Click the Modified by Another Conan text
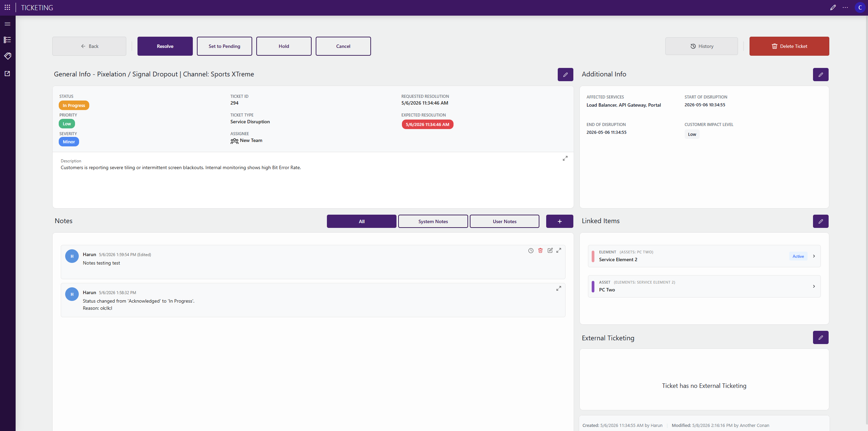 pos(720,426)
